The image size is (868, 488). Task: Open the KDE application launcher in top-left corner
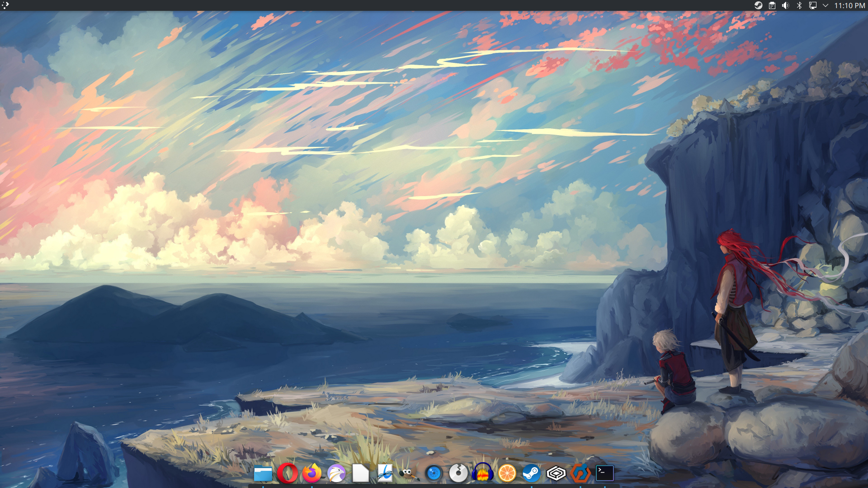point(5,5)
